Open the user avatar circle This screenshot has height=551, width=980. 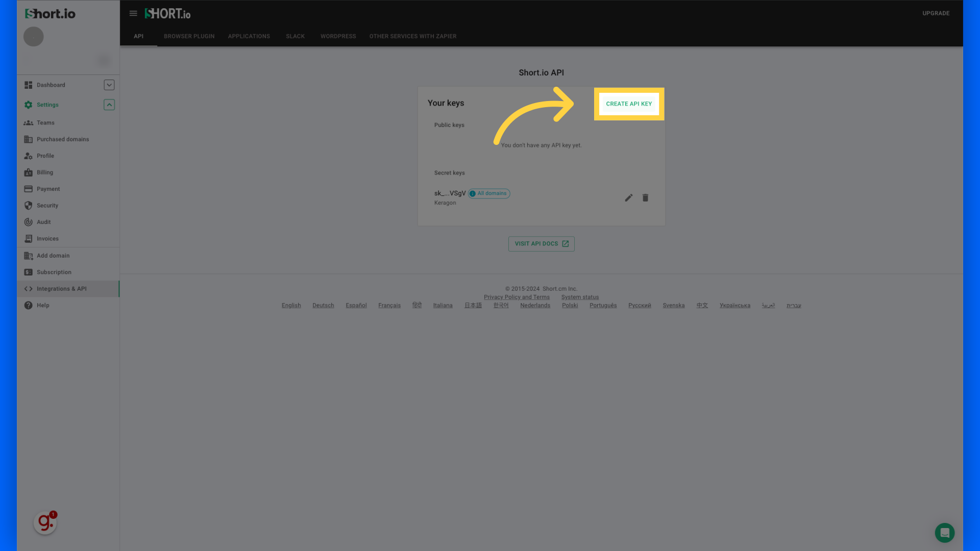pyautogui.click(x=34, y=37)
